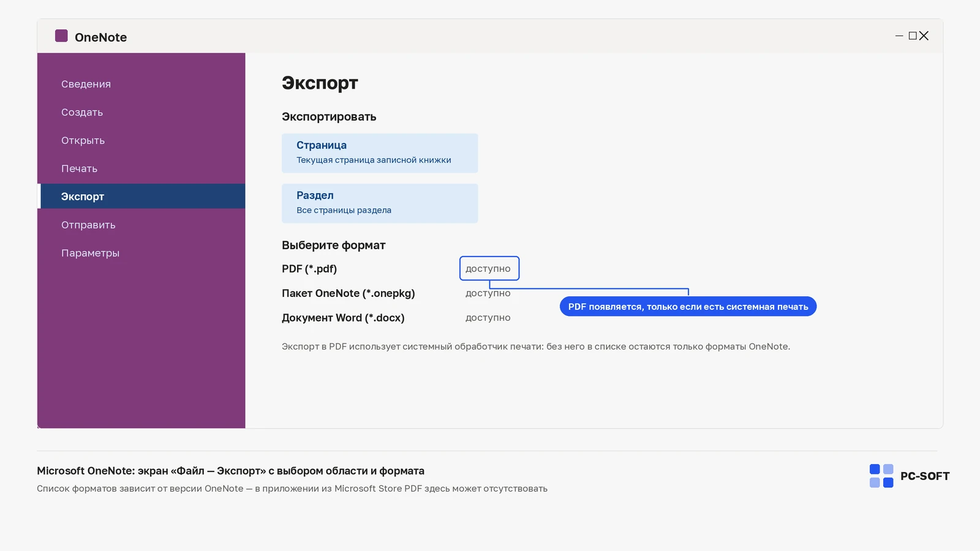
Task: Click the Выберите формат subheading
Action: (334, 246)
